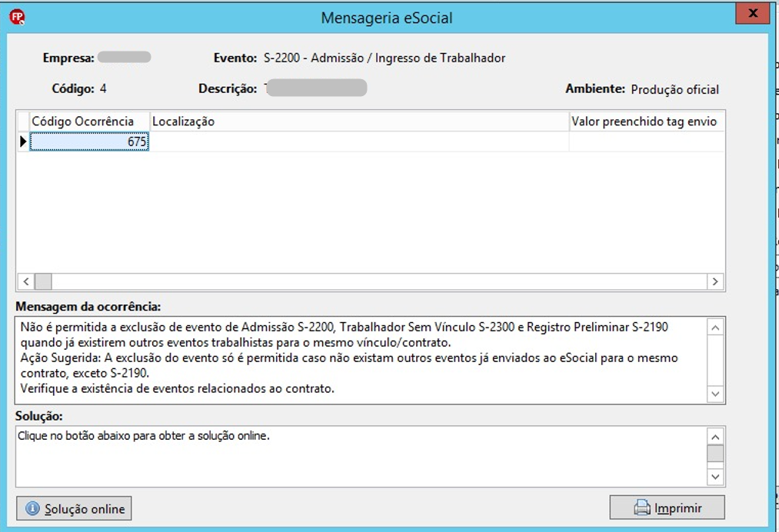Click the grid's left horizontal scroll arrow

click(26, 281)
